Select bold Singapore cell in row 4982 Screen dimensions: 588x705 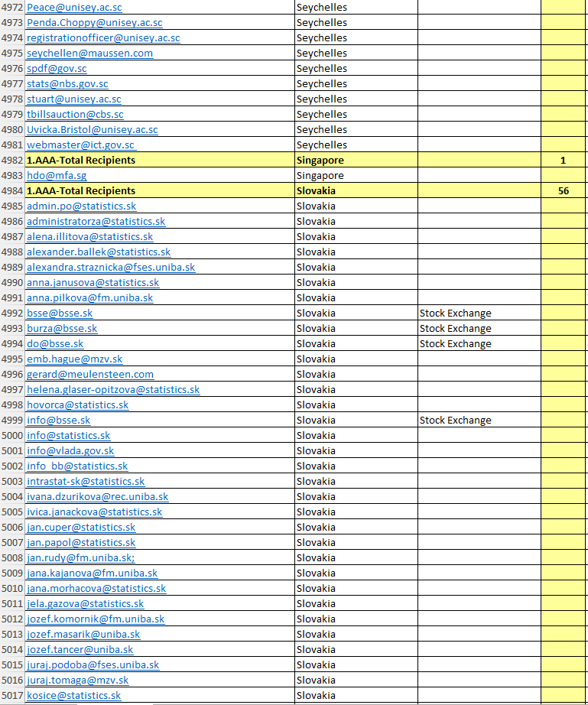click(x=356, y=160)
